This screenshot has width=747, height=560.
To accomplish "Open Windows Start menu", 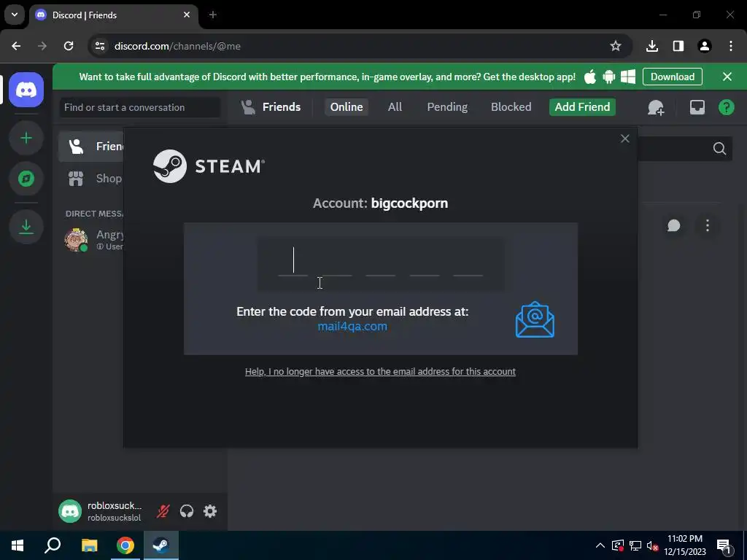I will pyautogui.click(x=18, y=545).
